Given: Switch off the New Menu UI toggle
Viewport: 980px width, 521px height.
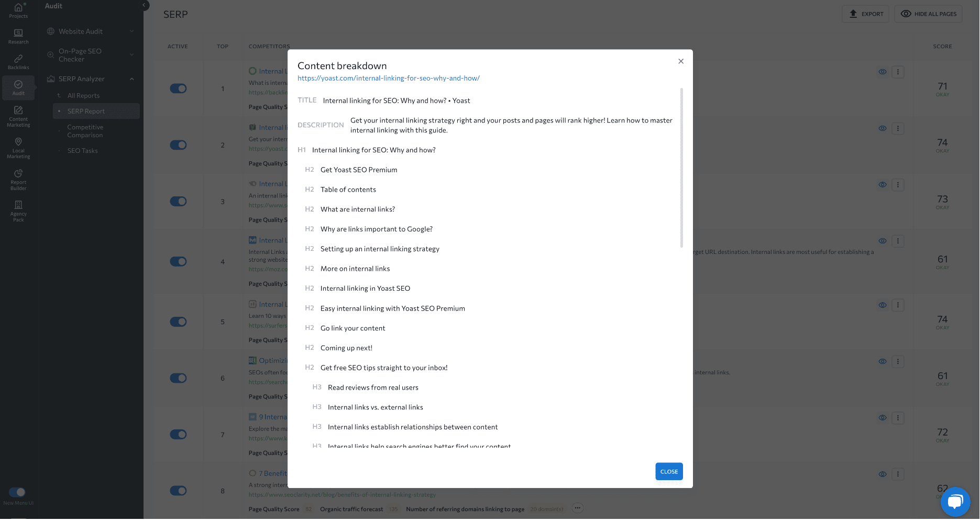Looking at the screenshot, I should point(17,492).
